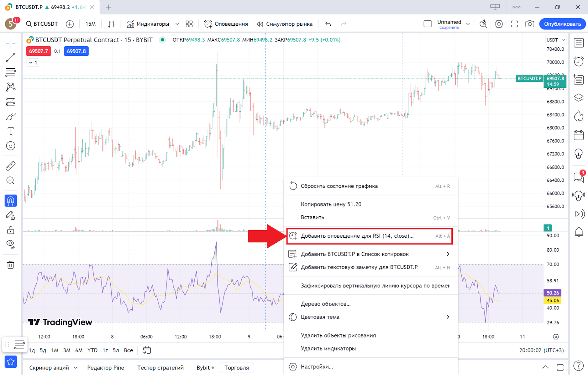Open the favorites star toolbar
The width and height of the screenshot is (588, 375).
tap(11, 362)
